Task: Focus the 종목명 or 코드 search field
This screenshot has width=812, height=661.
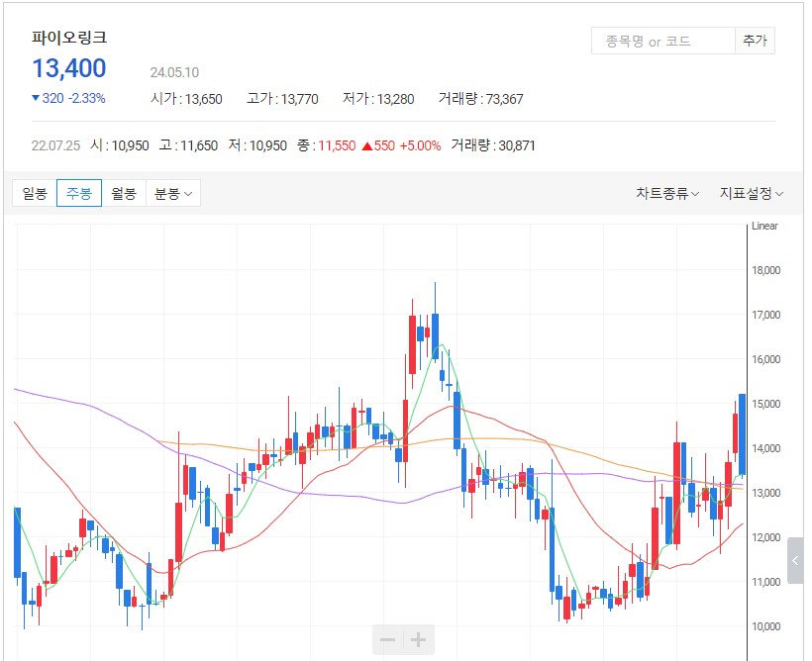Action: [661, 41]
